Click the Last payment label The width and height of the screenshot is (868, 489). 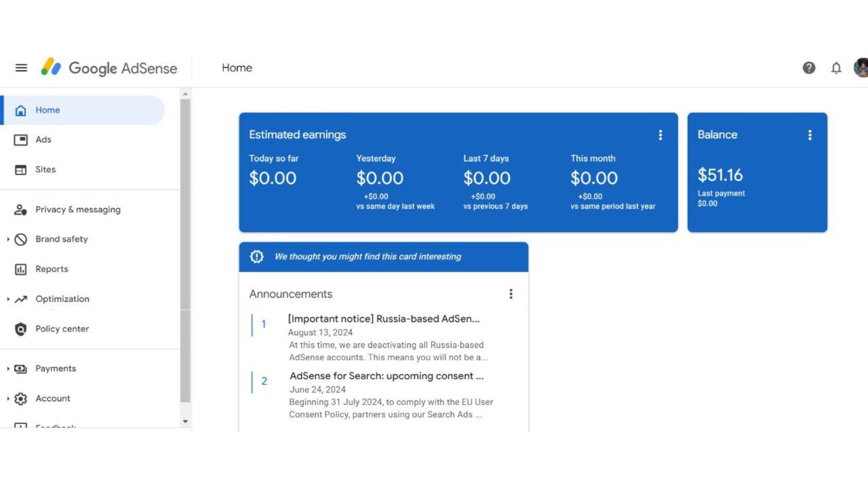[721, 193]
